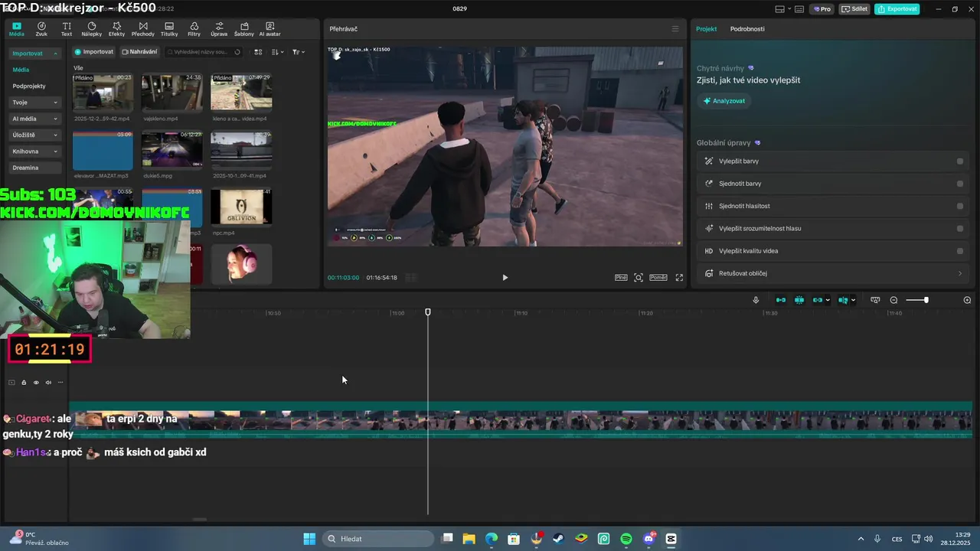Click the Pro upgrade button

click(822, 9)
